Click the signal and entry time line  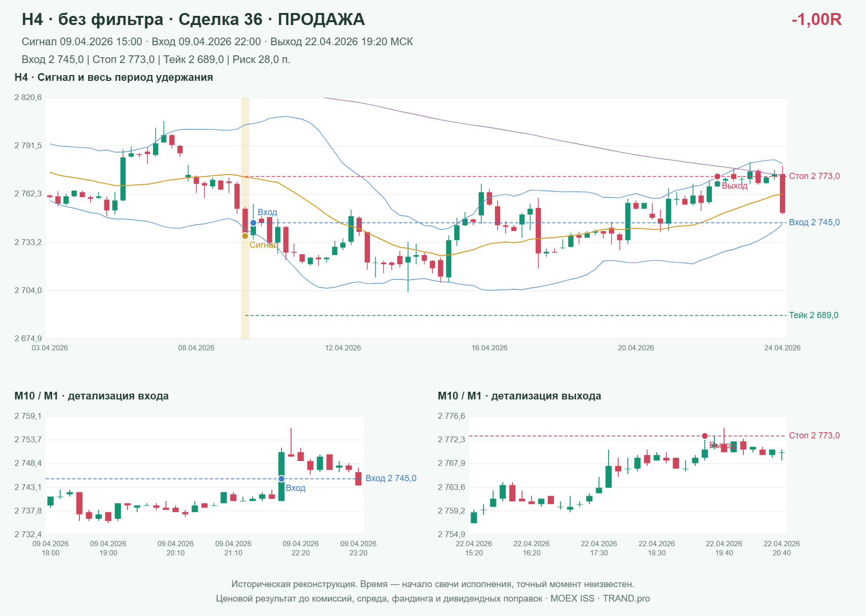217,42
